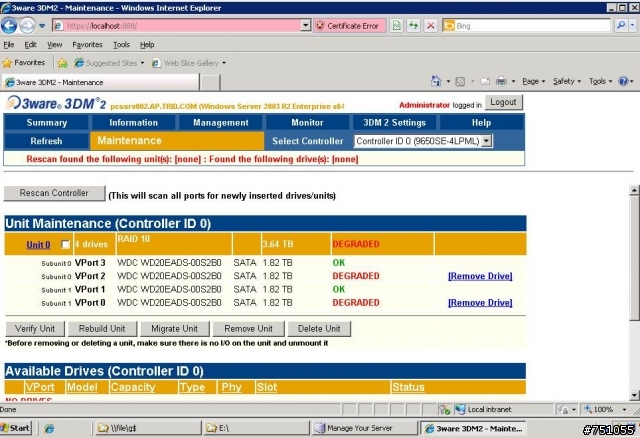The image size is (640, 438).
Task: Open the Tools command bar menu
Action: click(x=600, y=81)
